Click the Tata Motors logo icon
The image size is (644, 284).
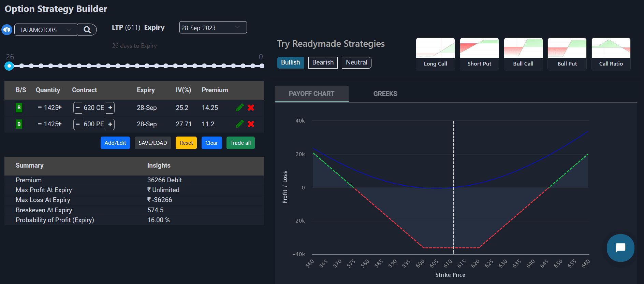tap(7, 30)
